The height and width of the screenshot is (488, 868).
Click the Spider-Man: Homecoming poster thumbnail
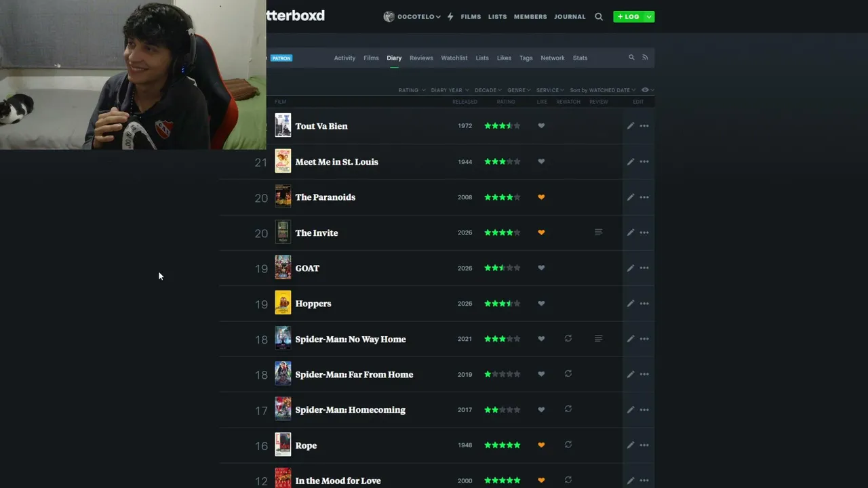pos(283,409)
